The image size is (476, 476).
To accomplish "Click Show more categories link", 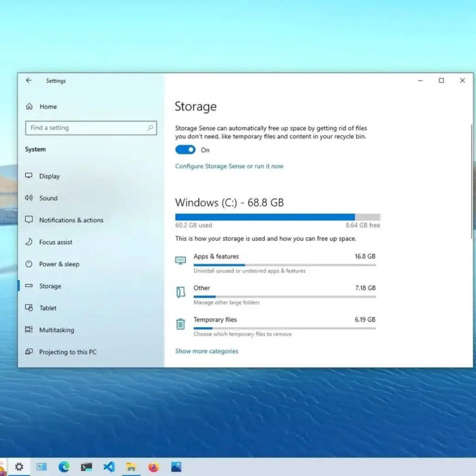I will (x=207, y=351).
